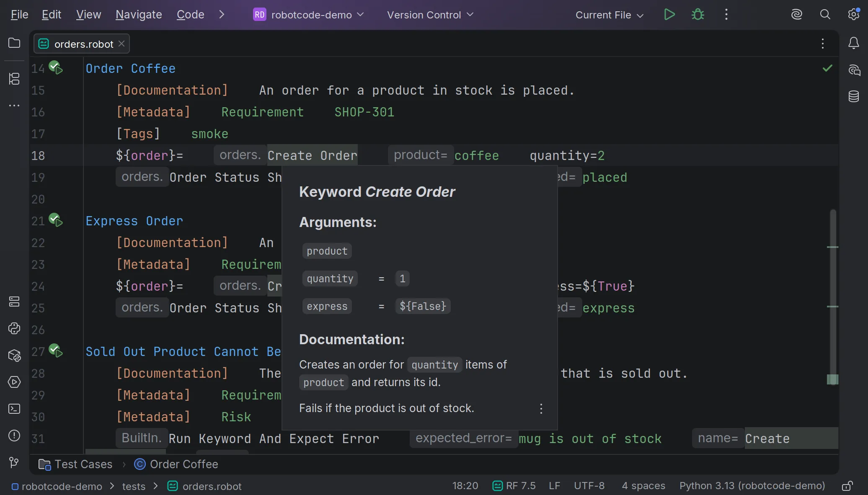The width and height of the screenshot is (868, 495).
Task: Open editor tab options vertical dots
Action: [x=823, y=44]
